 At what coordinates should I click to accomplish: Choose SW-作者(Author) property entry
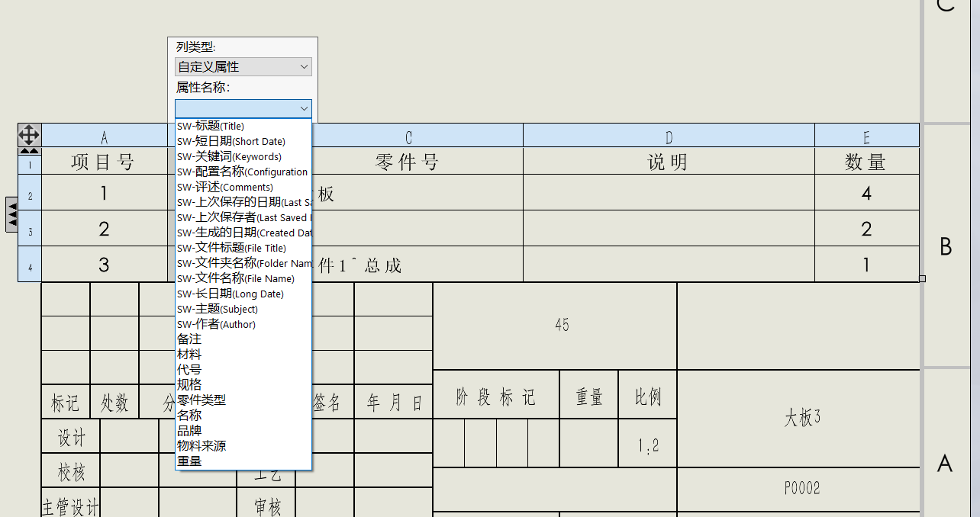coord(216,324)
